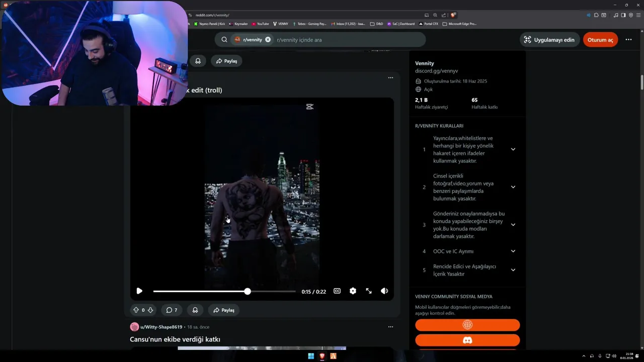Image resolution: width=644 pixels, height=362 pixels.
Task: Click the Paylaş button above the video
Action: coord(226,61)
